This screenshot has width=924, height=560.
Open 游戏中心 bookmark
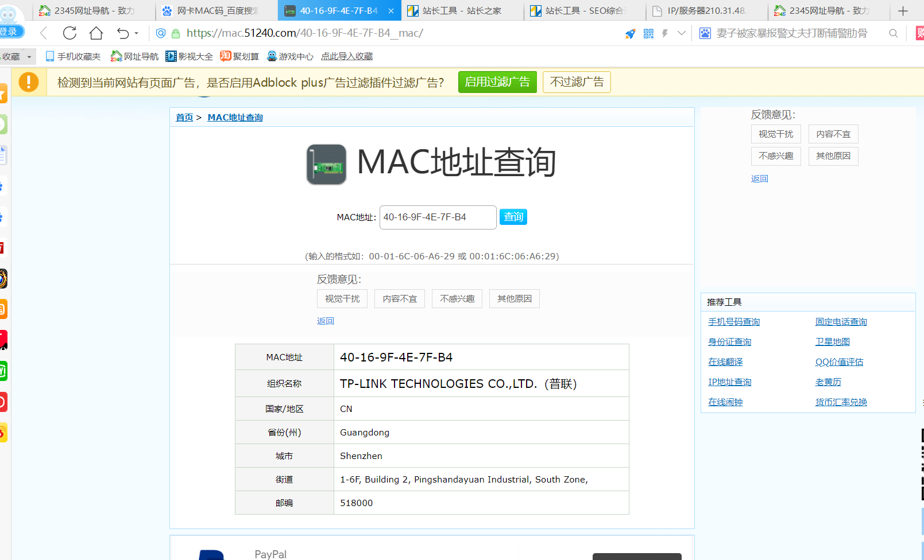tap(291, 56)
